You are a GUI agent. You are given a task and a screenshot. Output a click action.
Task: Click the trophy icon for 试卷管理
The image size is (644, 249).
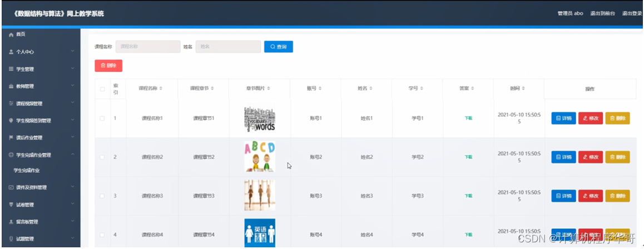(x=11, y=205)
